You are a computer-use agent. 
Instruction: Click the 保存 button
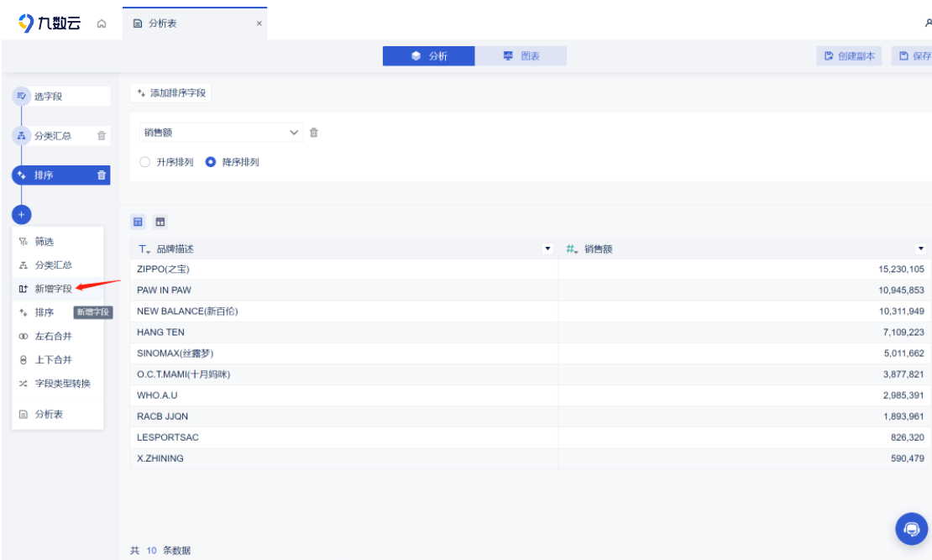click(914, 56)
